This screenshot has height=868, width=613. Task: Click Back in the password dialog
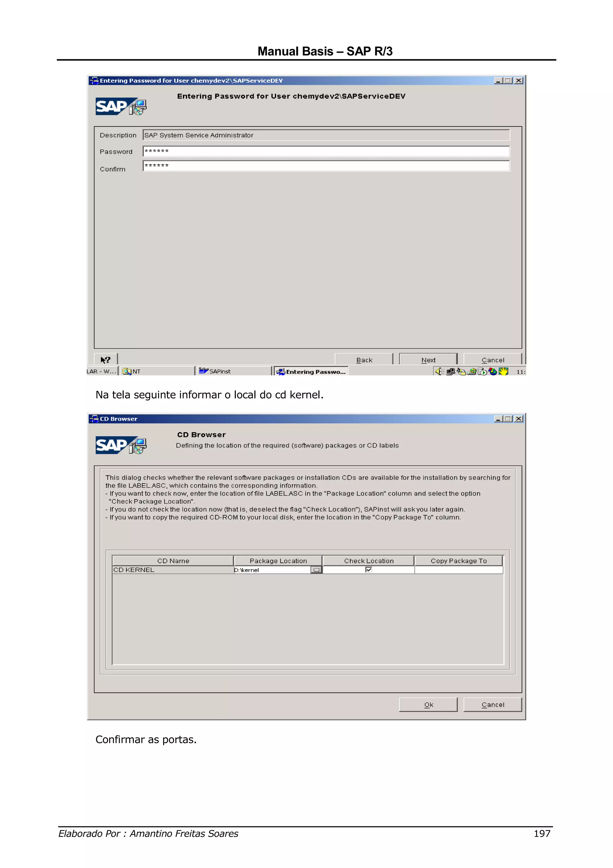point(364,359)
